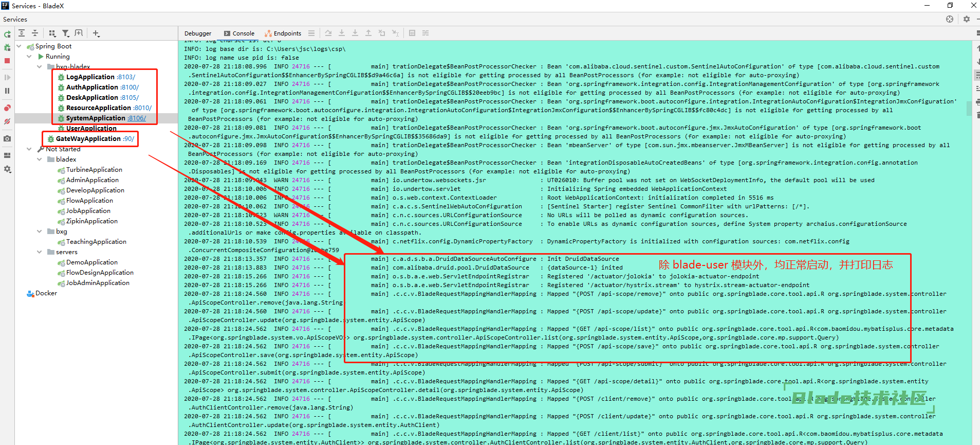Toggle soft-wrap in console side toolbar
The width and height of the screenshot is (980, 445).
click(977, 75)
